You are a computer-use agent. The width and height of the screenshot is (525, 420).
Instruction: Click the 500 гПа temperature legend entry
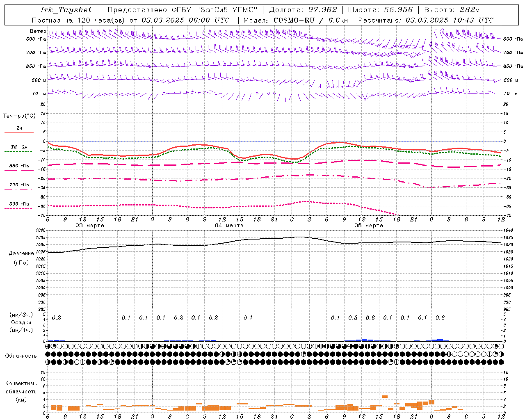[19, 204]
